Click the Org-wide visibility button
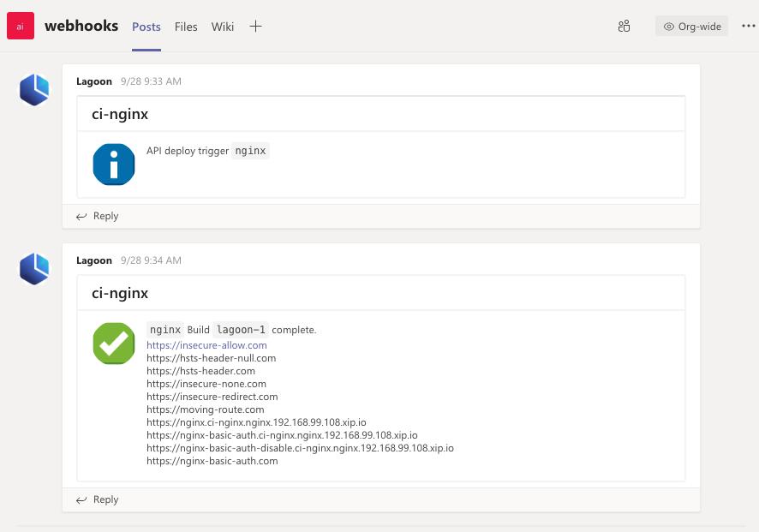 tap(692, 27)
